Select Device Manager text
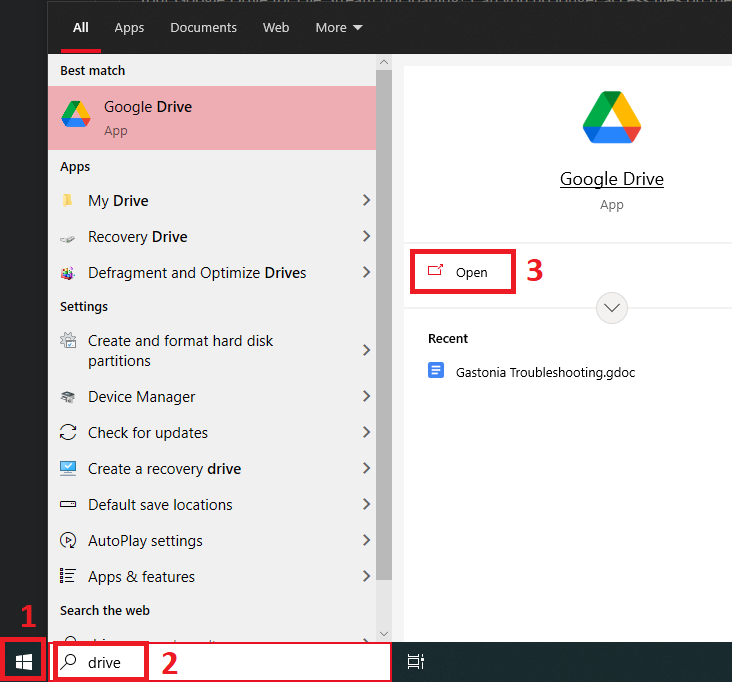This screenshot has width=732, height=682. pos(141,397)
